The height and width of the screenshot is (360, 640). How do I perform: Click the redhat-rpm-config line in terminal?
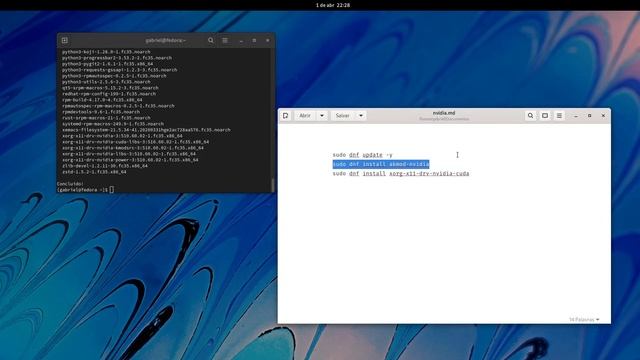(x=109, y=94)
